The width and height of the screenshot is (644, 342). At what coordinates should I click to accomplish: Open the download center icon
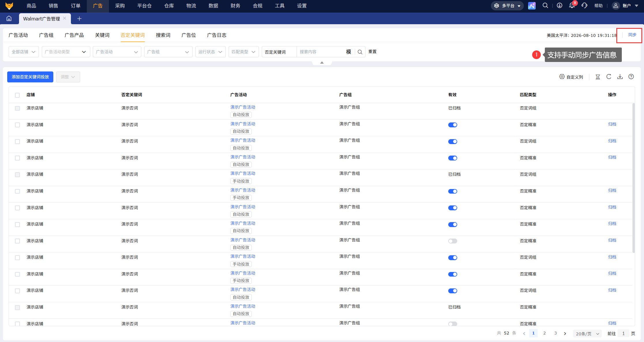coord(559,5)
